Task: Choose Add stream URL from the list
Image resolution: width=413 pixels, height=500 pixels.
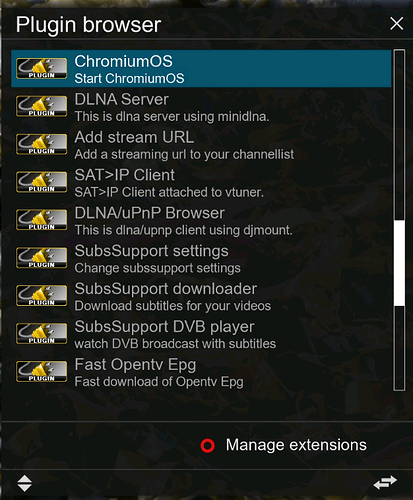Action: 201,144
